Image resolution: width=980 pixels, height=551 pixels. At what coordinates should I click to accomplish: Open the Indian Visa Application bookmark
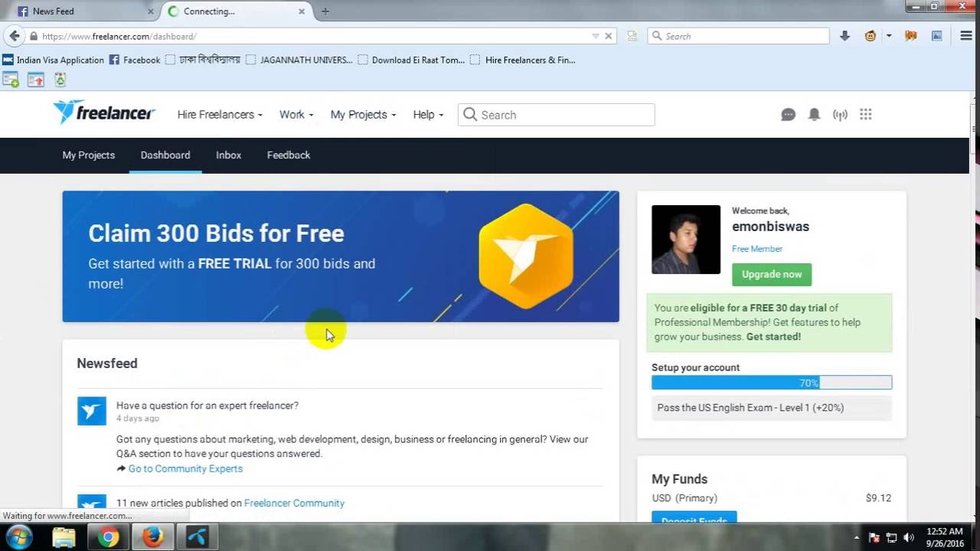[x=54, y=60]
